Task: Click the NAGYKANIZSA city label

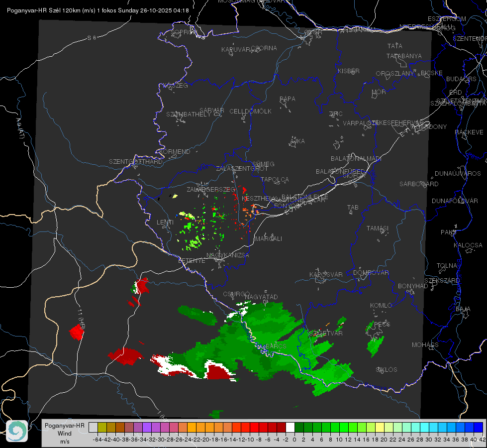Action: pos(228,255)
